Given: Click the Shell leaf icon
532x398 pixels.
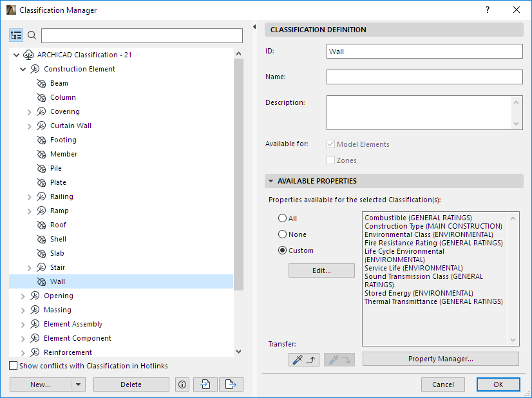Looking at the screenshot, I should pos(41,239).
